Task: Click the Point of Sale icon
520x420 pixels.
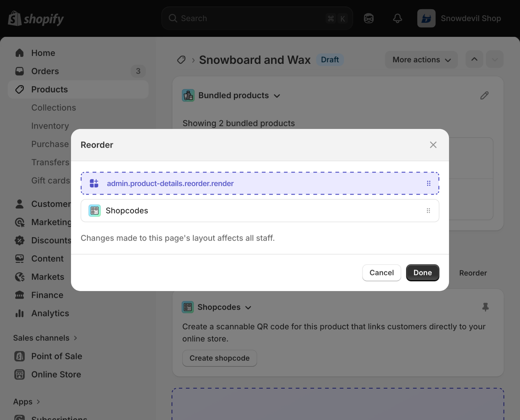Action: click(20, 356)
